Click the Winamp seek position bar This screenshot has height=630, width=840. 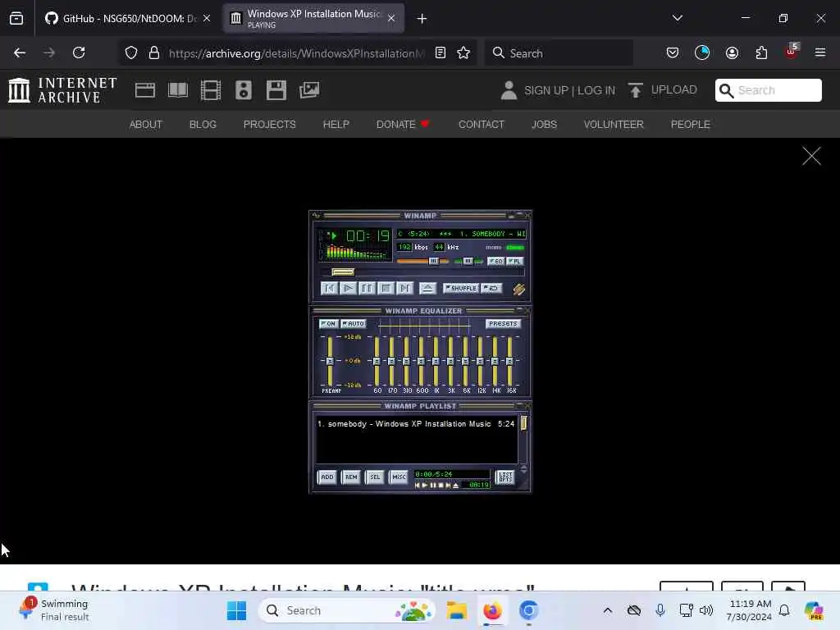pos(422,272)
